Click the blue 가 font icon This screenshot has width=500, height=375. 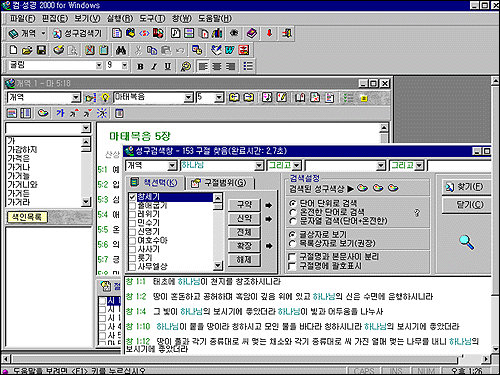(60, 113)
